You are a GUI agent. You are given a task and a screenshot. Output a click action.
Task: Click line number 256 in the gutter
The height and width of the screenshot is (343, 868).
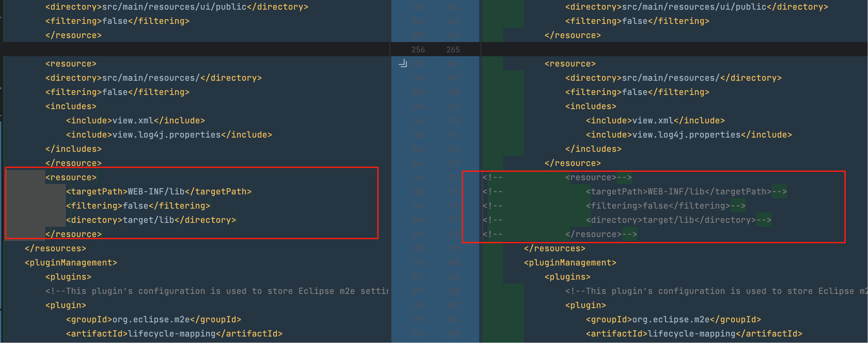coord(418,49)
